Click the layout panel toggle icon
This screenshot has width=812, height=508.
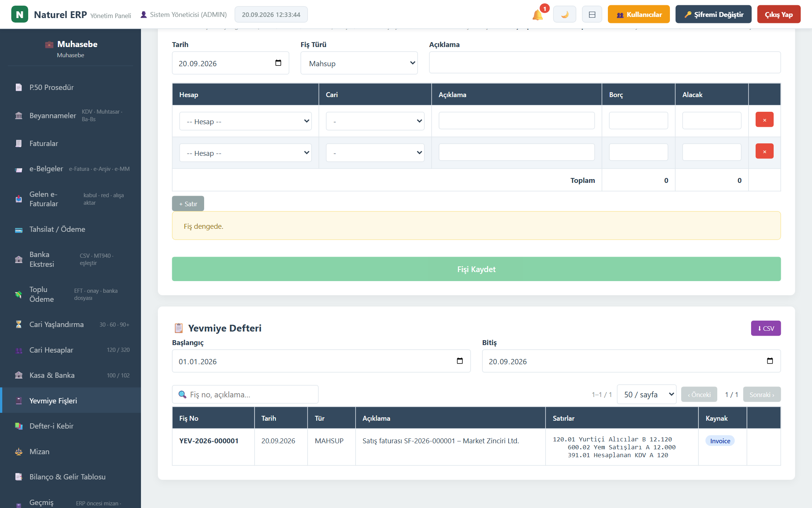click(x=592, y=15)
